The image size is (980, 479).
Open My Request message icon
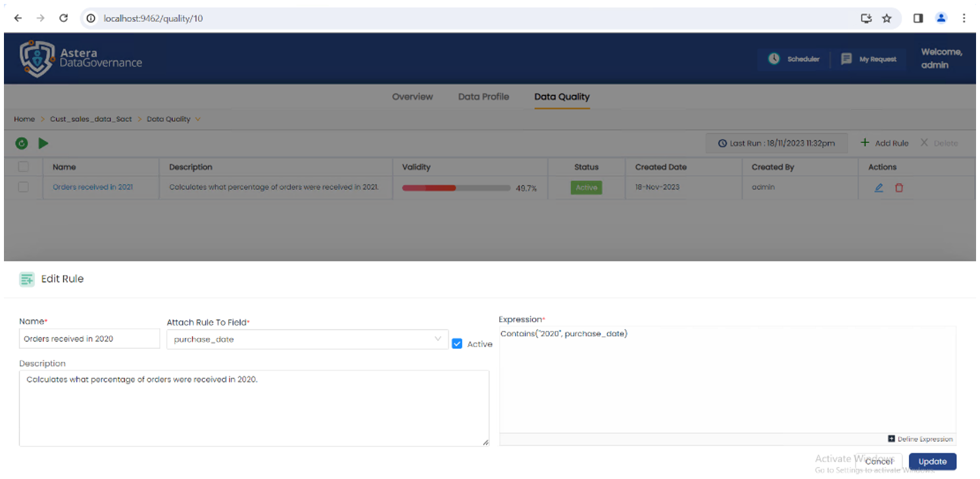tap(846, 59)
